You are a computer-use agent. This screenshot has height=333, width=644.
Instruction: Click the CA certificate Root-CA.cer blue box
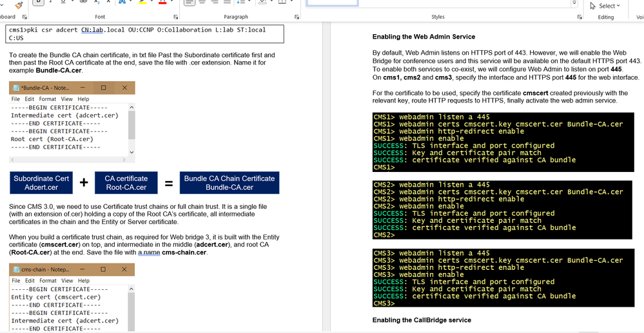click(x=126, y=183)
